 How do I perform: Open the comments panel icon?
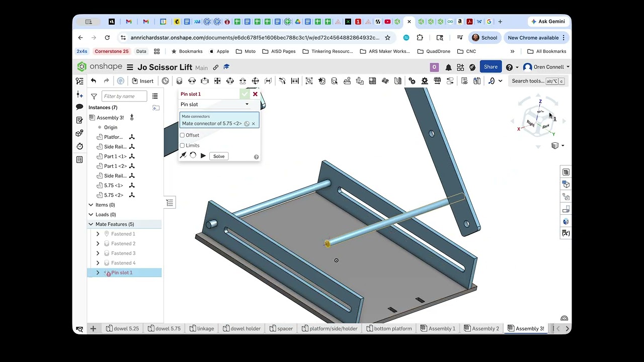click(79, 107)
